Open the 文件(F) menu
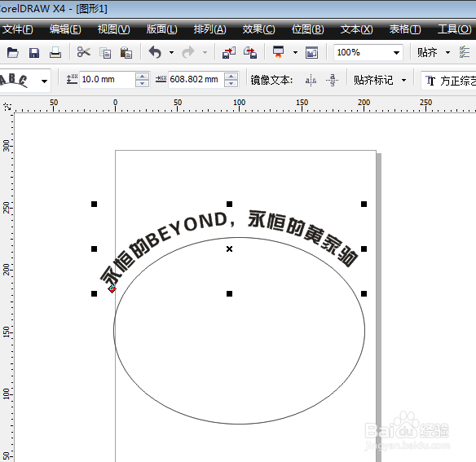 click(18, 29)
